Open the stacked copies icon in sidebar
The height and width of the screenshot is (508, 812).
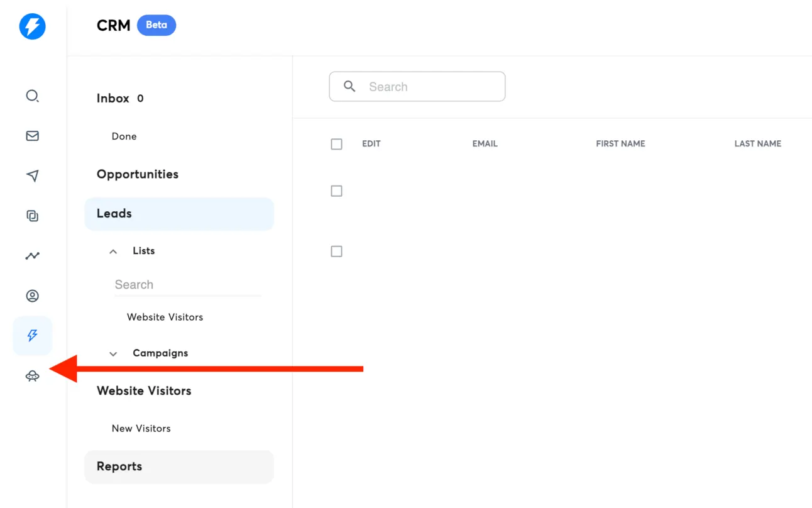[32, 216]
